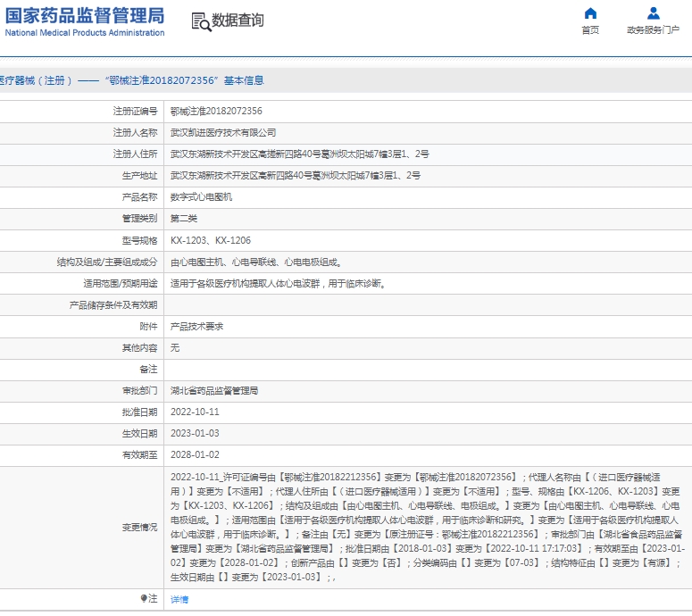Select registration number 鄂械注准20182072356 value
This screenshot has width=692, height=616.
pyautogui.click(x=216, y=112)
